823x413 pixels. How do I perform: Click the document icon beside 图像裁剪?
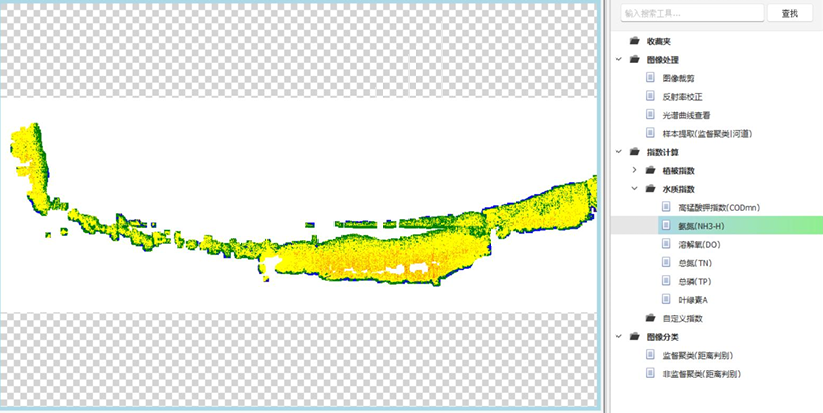[650, 78]
